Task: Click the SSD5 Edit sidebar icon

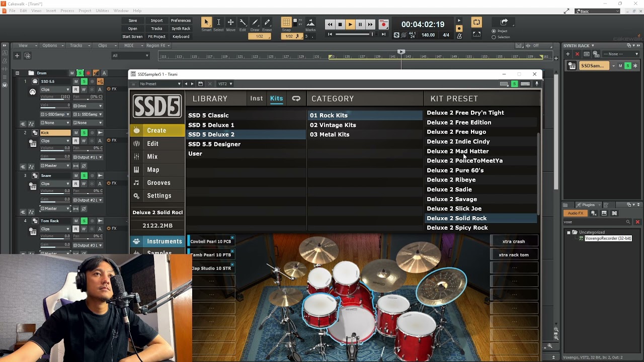Action: coord(136,144)
